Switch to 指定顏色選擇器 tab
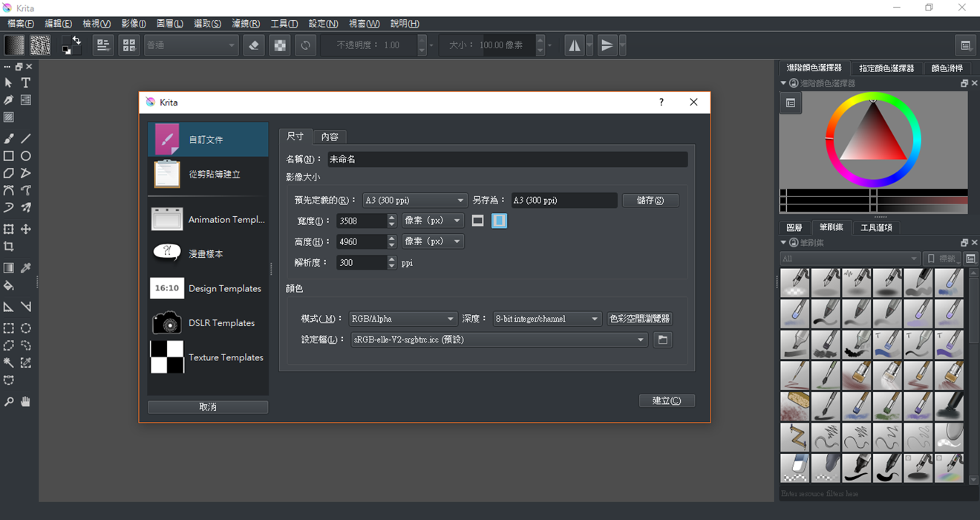 pyautogui.click(x=886, y=68)
